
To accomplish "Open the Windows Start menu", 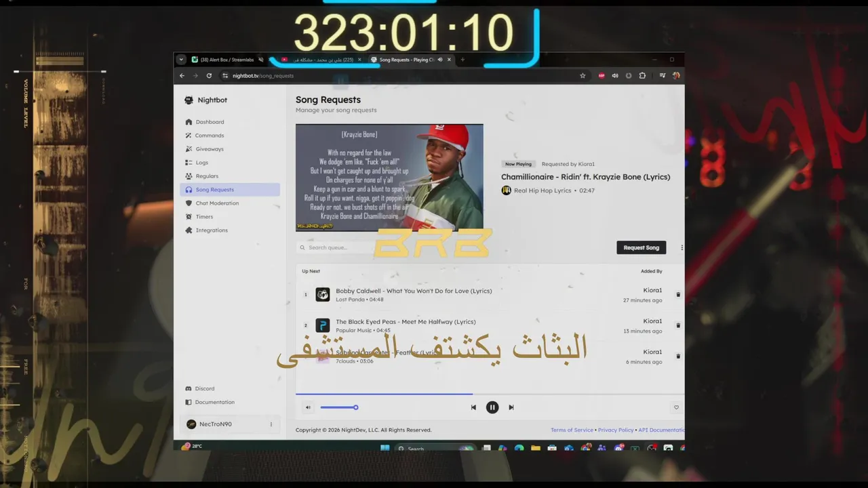I will [x=385, y=448].
